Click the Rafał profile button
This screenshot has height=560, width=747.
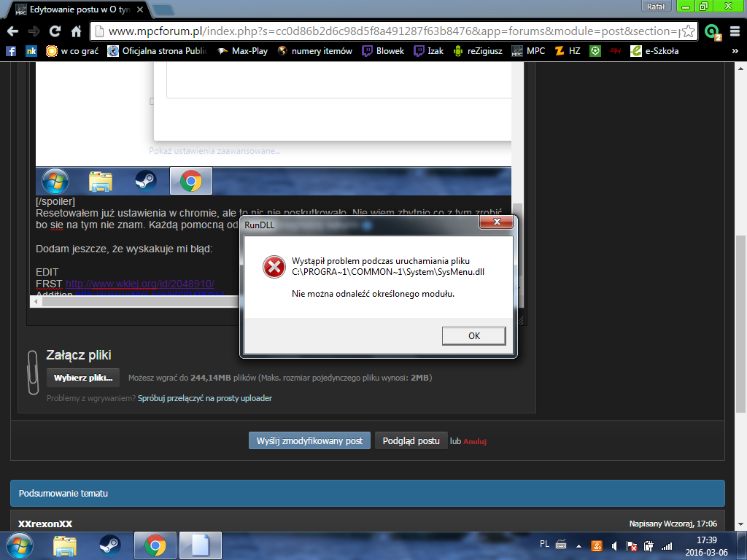[x=656, y=6]
